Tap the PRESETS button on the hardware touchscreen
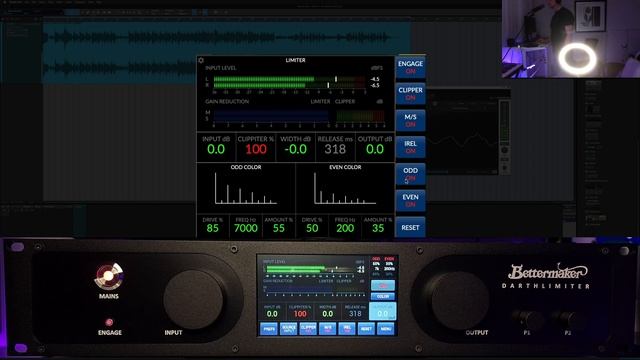Image resolution: width=640 pixels, height=360 pixels. (x=269, y=329)
